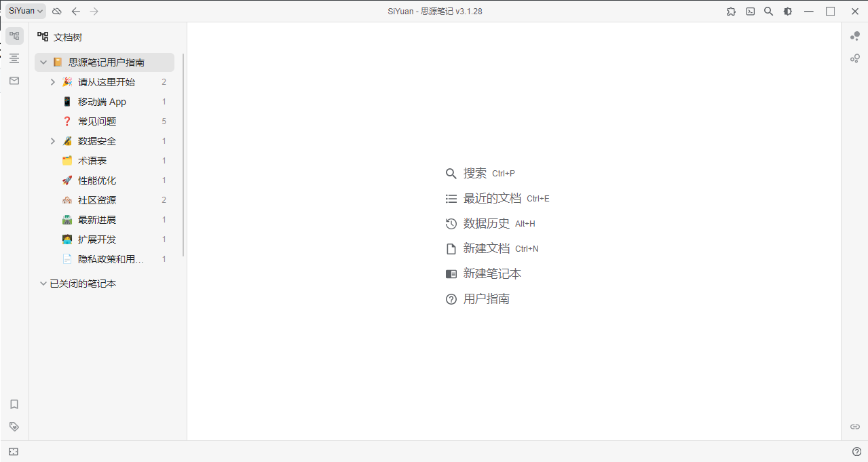This screenshot has width=868, height=462.
Task: Open the 术语表 document
Action: pos(92,161)
